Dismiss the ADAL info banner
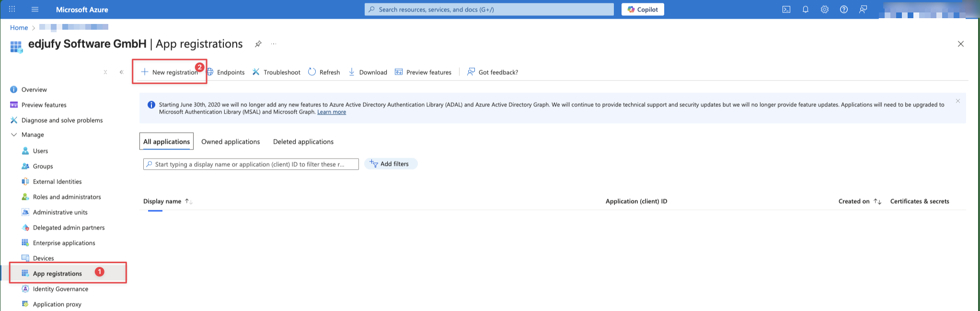The image size is (980, 311). tap(958, 101)
